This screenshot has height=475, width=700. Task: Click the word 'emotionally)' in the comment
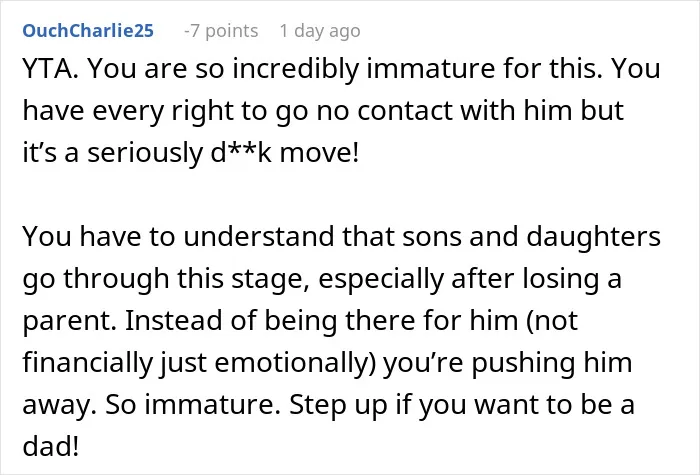point(296,362)
